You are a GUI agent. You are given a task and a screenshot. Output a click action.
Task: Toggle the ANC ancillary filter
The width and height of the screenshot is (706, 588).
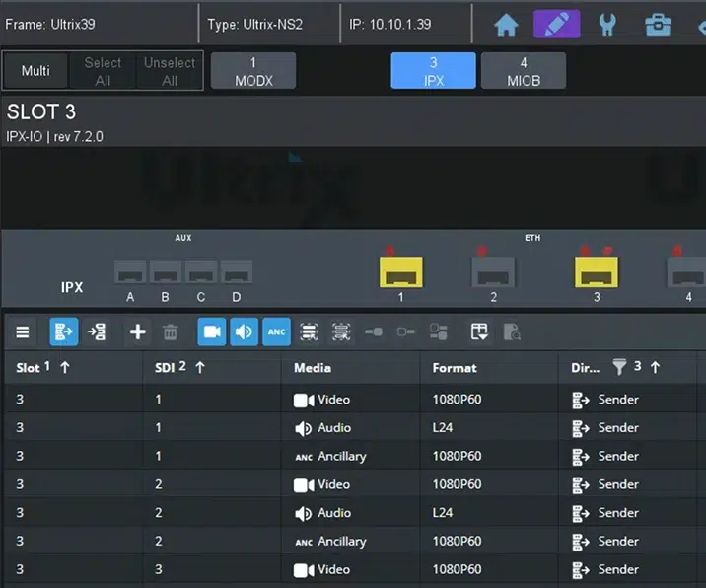(x=276, y=332)
